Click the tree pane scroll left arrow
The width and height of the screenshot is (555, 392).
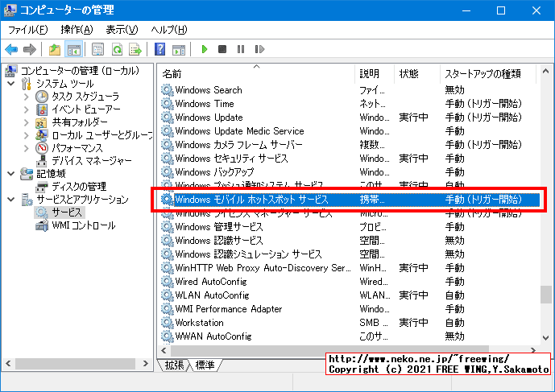point(8,363)
